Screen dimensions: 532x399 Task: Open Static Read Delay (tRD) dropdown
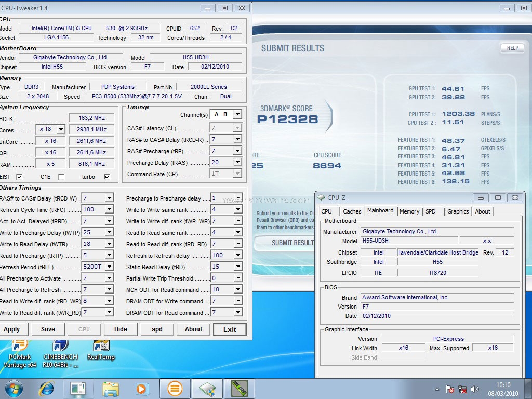[238, 267]
